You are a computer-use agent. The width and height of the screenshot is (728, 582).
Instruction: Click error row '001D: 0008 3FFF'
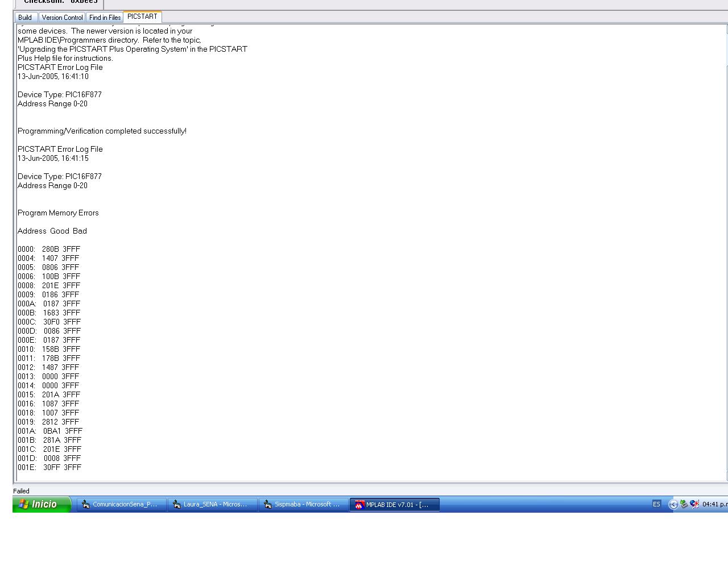(49, 458)
